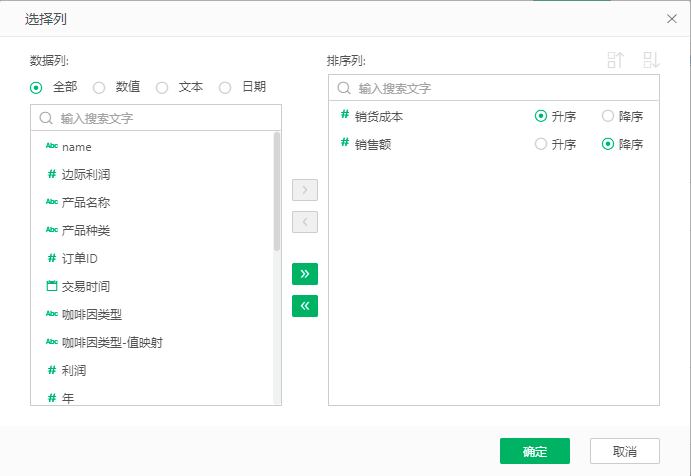The width and height of the screenshot is (691, 476).
Task: Select 销售额 in the sort column list
Action: [373, 144]
